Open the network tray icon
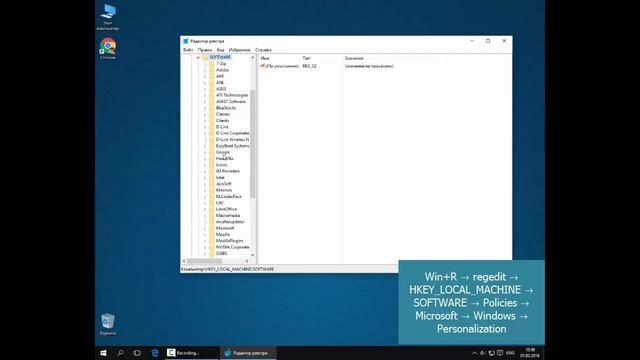640x360 pixels. [491, 353]
